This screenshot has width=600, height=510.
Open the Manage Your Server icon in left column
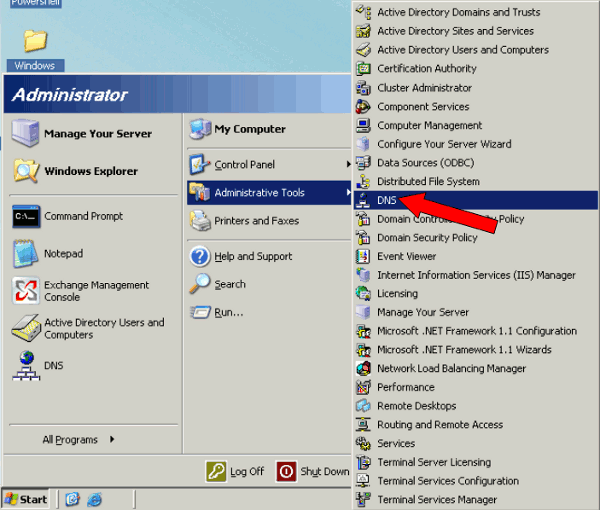click(26, 133)
